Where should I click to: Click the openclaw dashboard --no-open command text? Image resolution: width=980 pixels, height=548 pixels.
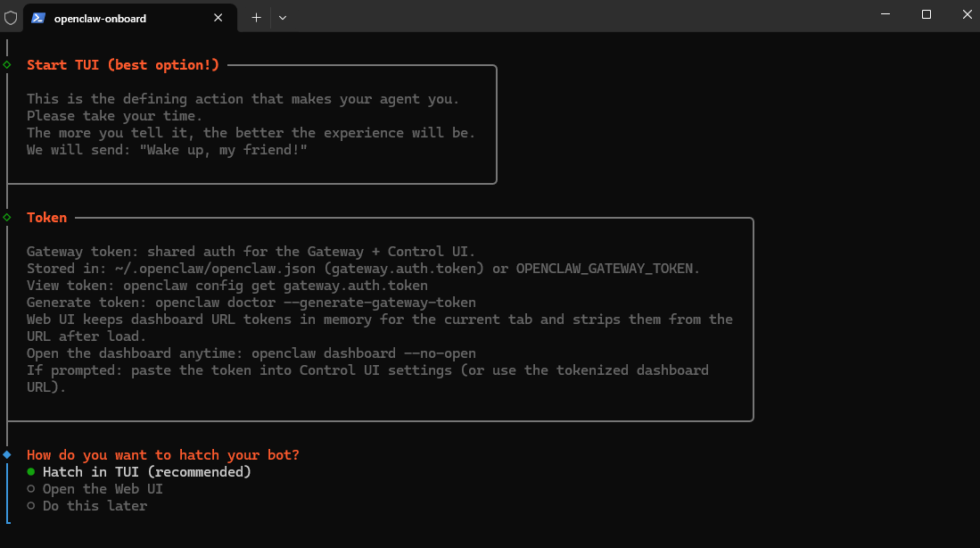click(x=364, y=353)
